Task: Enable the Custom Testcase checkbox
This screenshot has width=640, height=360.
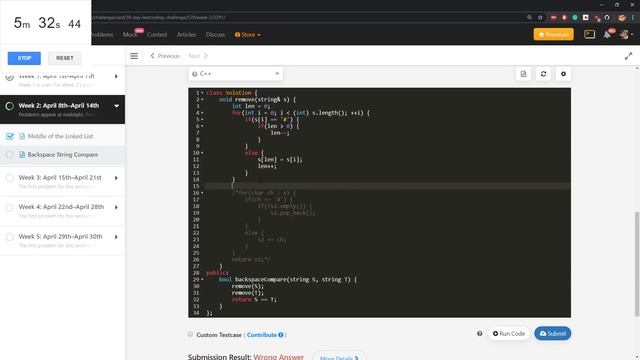Action: coord(190,334)
